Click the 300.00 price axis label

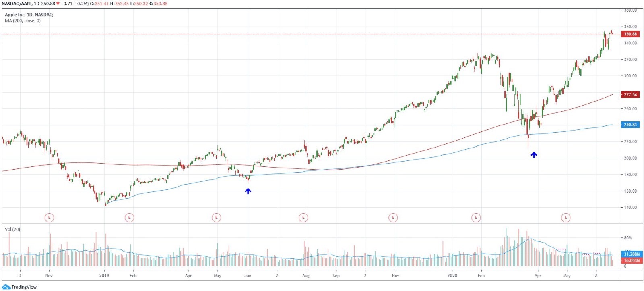click(630, 76)
